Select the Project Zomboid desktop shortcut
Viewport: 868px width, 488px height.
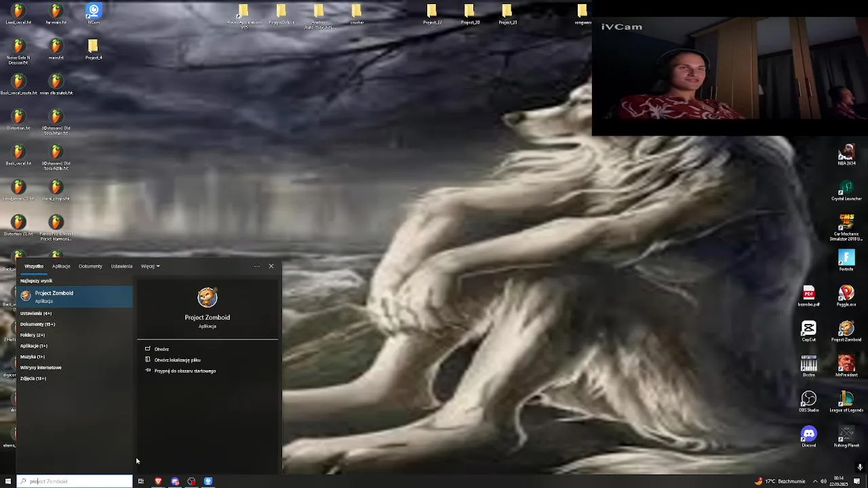(x=846, y=331)
